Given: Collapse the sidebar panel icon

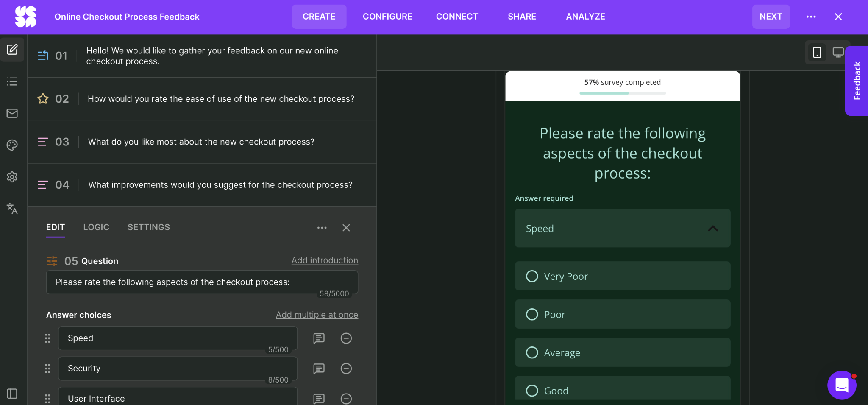Looking at the screenshot, I should coord(12,394).
